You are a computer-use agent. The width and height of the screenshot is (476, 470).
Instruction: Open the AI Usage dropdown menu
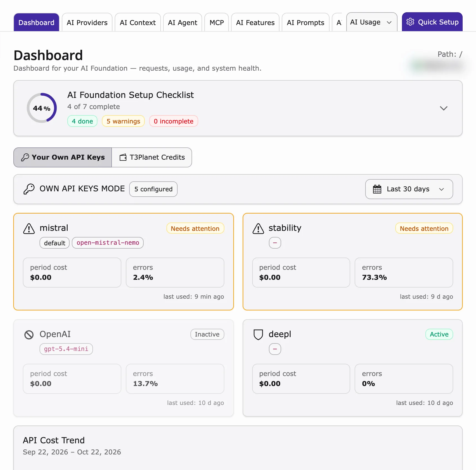tap(372, 22)
